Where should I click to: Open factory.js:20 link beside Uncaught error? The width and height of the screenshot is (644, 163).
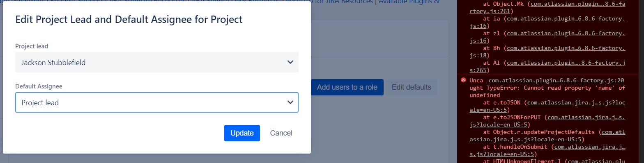tap(557, 81)
